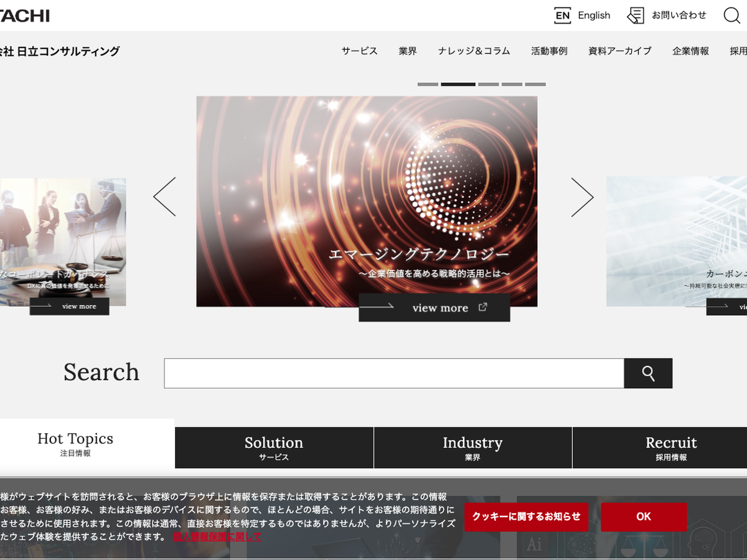Select the Recruit tab
The height and width of the screenshot is (560, 747).
670,447
